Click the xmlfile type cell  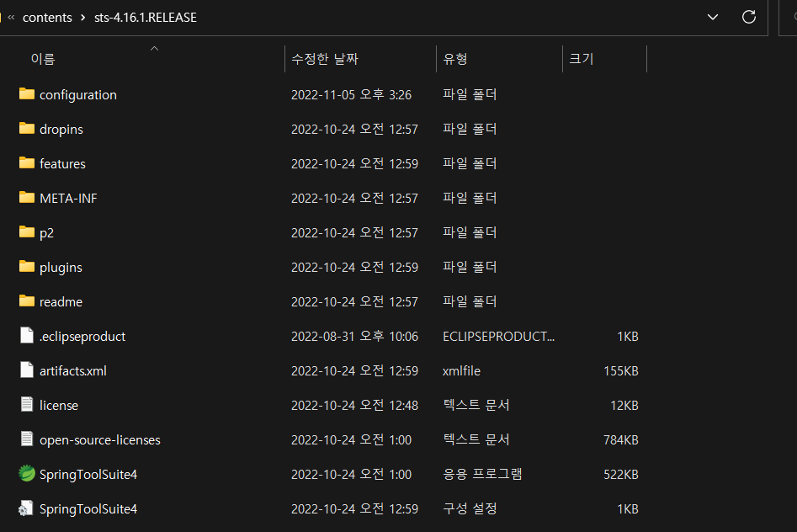[x=461, y=370]
